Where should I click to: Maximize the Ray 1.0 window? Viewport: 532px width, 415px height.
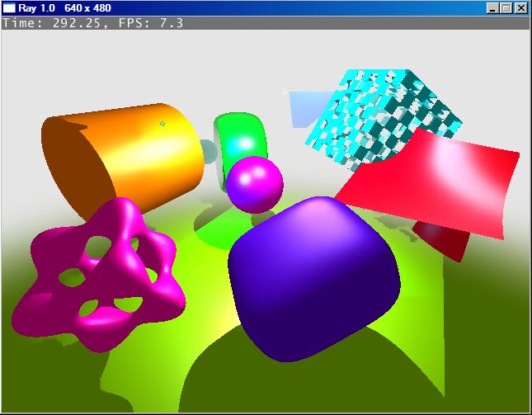coord(506,7)
